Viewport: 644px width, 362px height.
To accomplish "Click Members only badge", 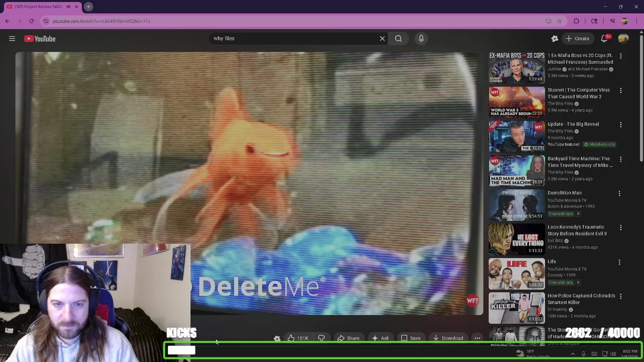I will click(599, 144).
